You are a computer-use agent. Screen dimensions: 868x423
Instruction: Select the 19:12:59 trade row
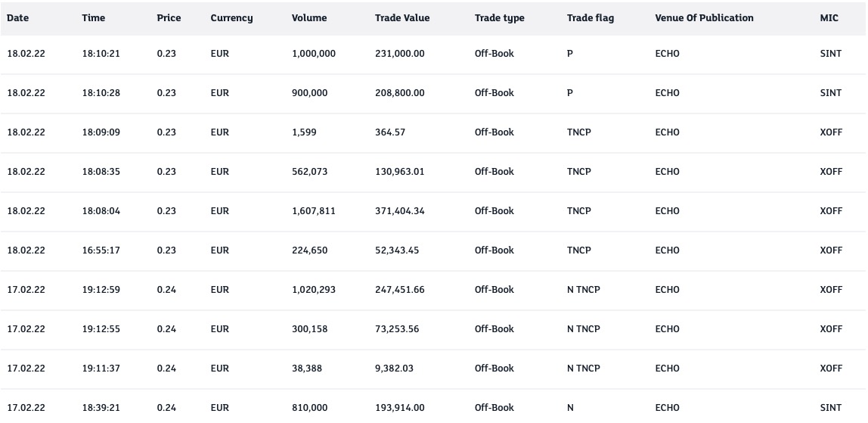pos(101,290)
